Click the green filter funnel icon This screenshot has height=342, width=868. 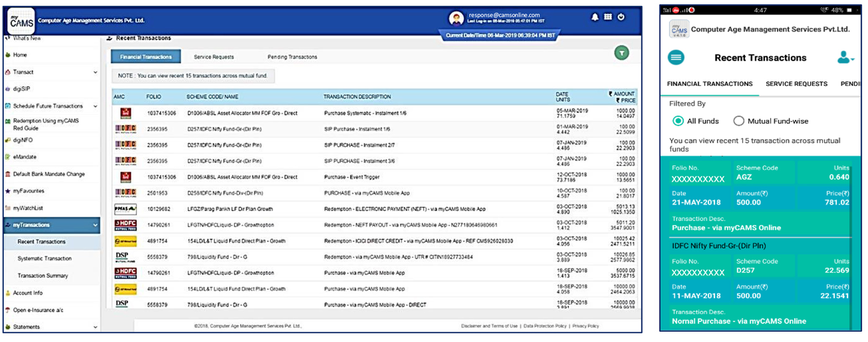(x=621, y=53)
